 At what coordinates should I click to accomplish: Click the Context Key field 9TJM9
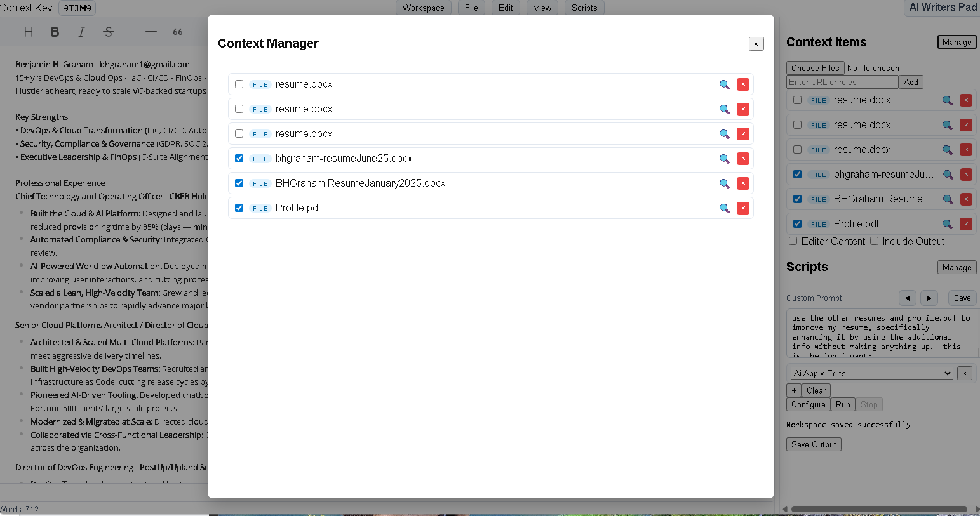pyautogui.click(x=77, y=8)
